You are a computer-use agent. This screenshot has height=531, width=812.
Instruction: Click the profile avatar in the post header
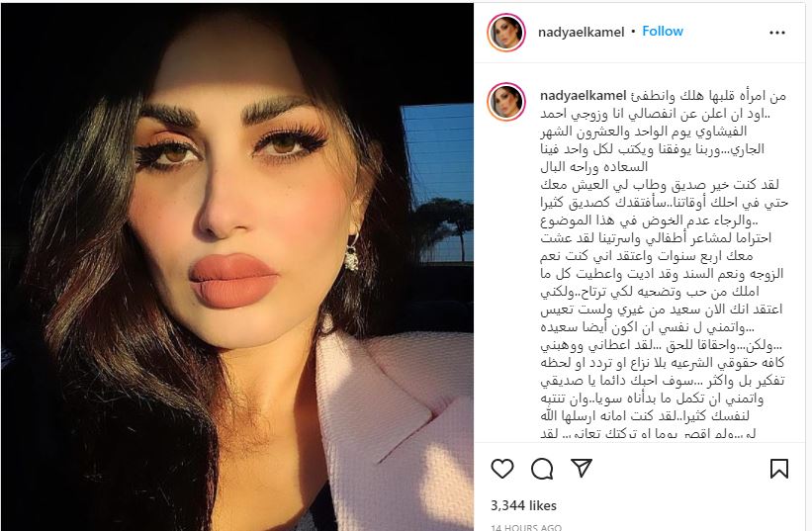[x=506, y=33]
